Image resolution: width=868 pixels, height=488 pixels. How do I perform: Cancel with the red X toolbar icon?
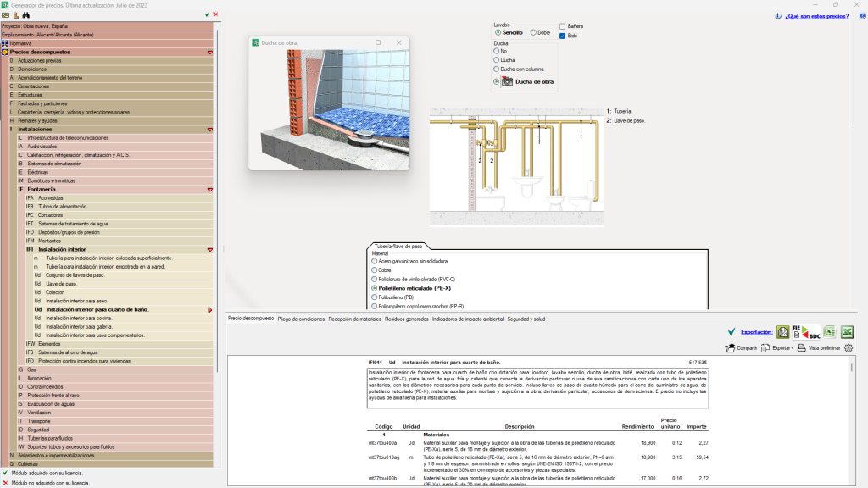click(215, 14)
